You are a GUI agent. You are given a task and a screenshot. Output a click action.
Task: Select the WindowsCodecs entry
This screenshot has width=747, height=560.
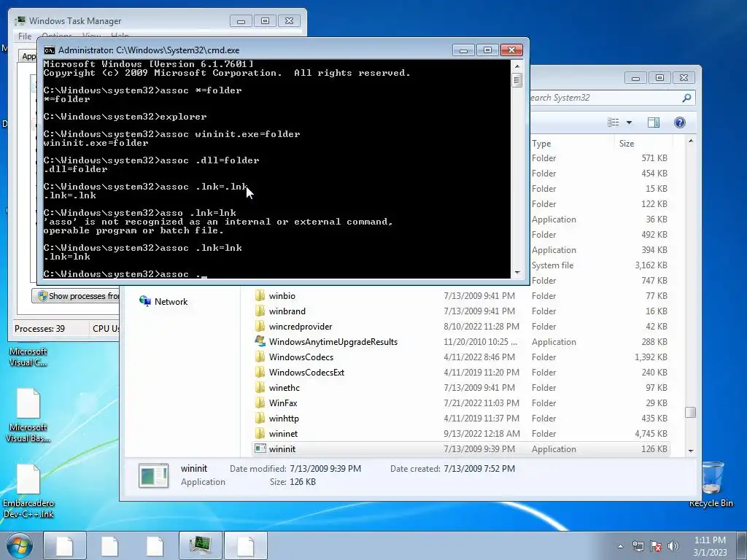(461, 357)
